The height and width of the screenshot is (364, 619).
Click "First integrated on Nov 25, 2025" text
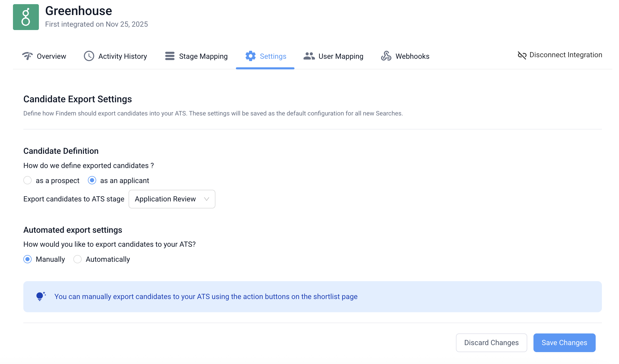coord(96,24)
